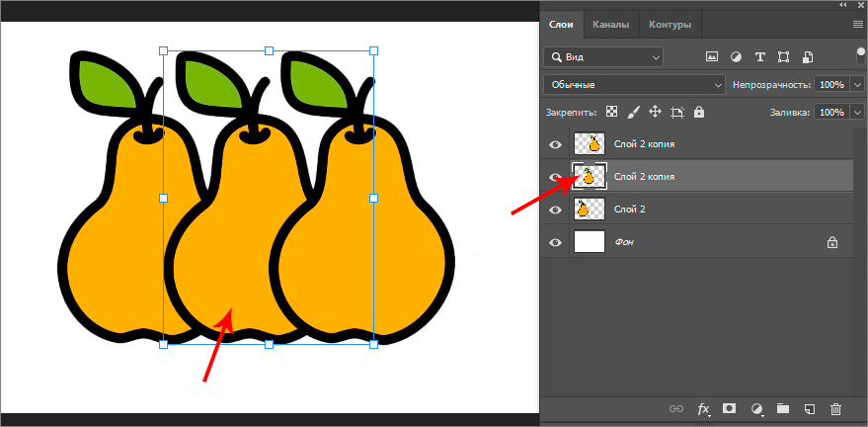
Task: Lock all with the padlock icon next to Закрепить
Action: 699,113
